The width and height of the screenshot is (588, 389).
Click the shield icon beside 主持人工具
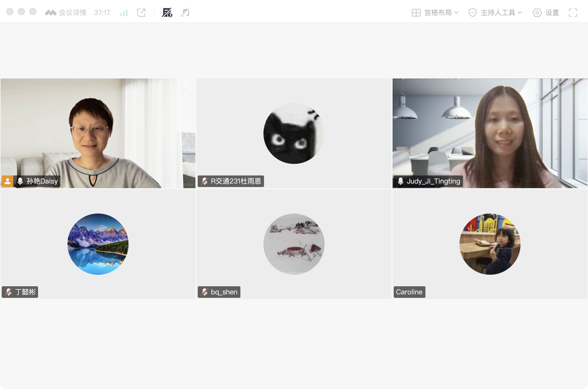pyautogui.click(x=472, y=12)
